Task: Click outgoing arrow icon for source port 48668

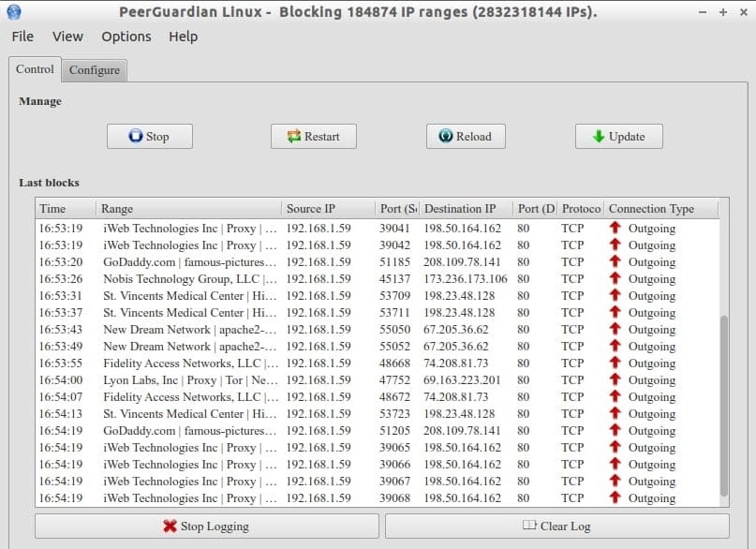Action: [x=615, y=363]
